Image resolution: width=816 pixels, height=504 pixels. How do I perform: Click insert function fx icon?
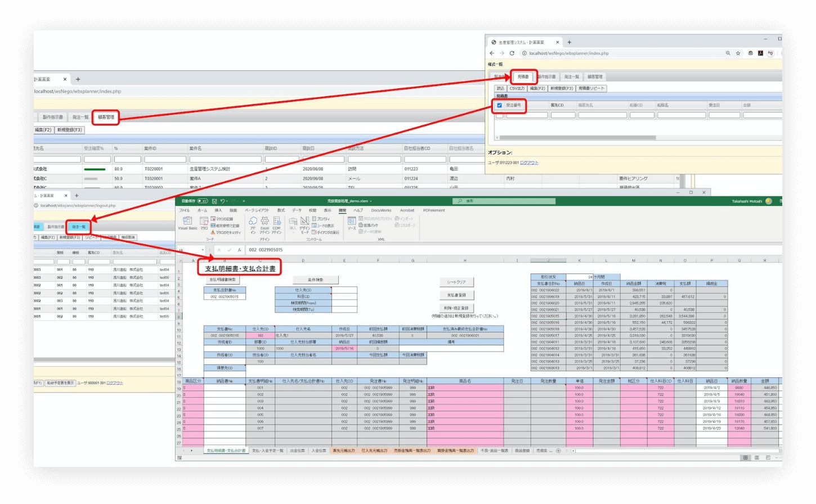pos(239,250)
